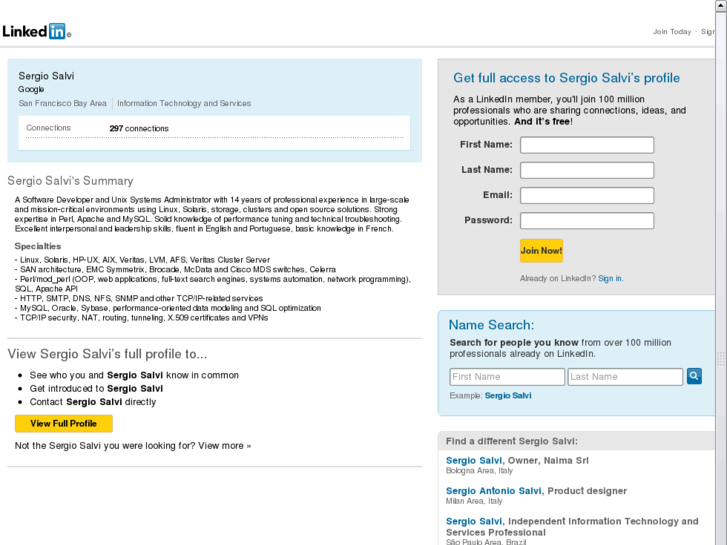Click the Specialties heading

[x=38, y=246]
